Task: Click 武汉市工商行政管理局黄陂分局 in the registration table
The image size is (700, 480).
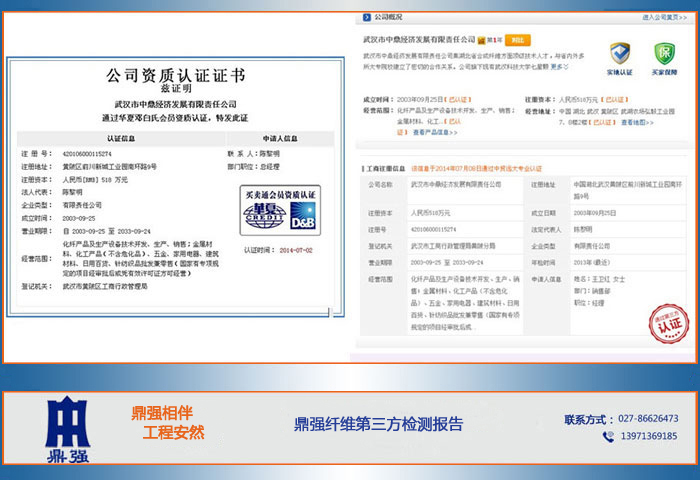Action: coord(453,246)
